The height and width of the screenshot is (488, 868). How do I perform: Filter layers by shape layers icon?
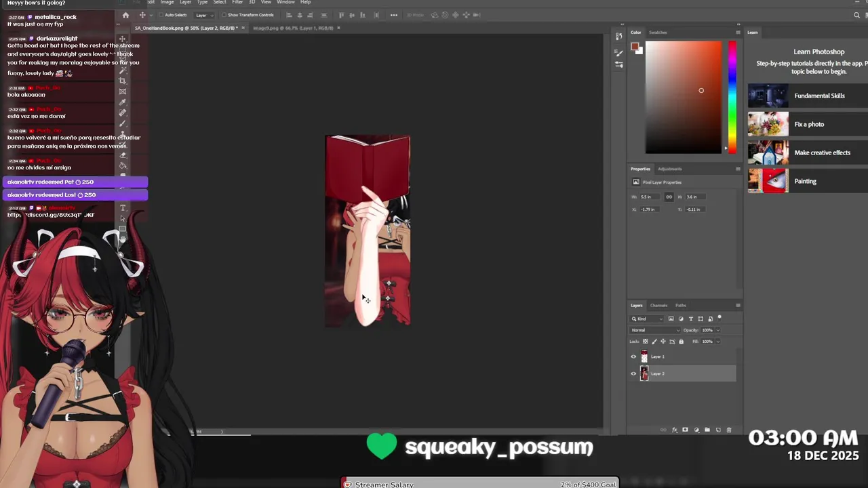[x=701, y=319]
